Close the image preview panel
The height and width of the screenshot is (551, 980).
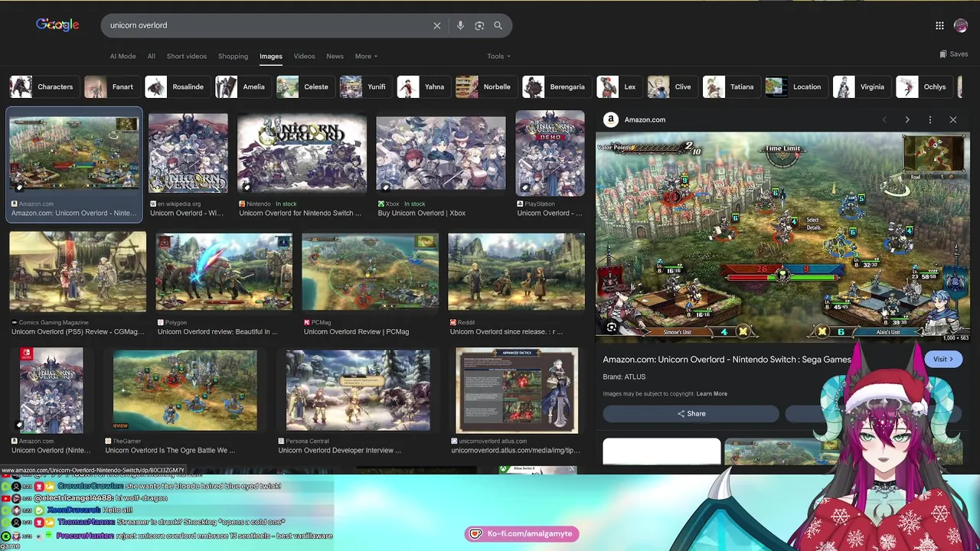[x=953, y=119]
